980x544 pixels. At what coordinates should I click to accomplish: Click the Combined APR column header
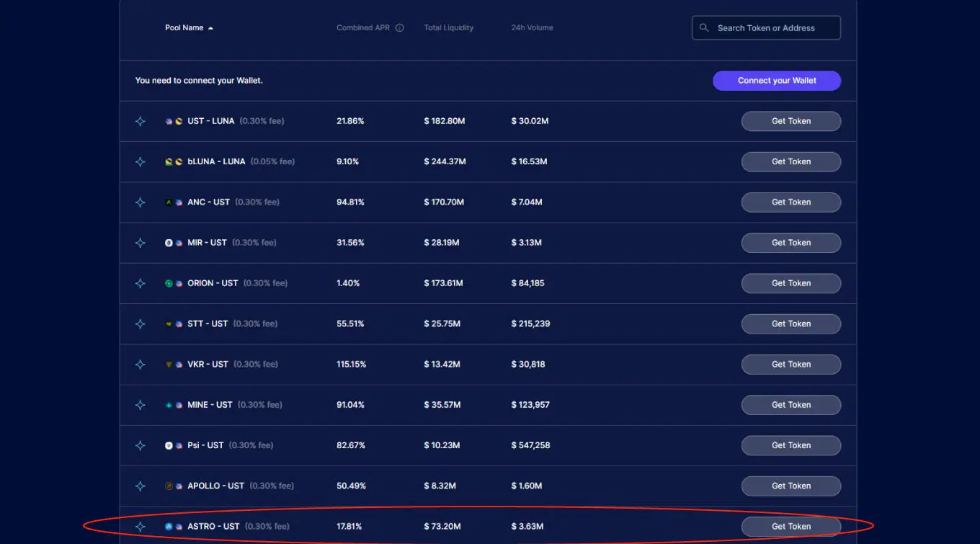coord(363,28)
